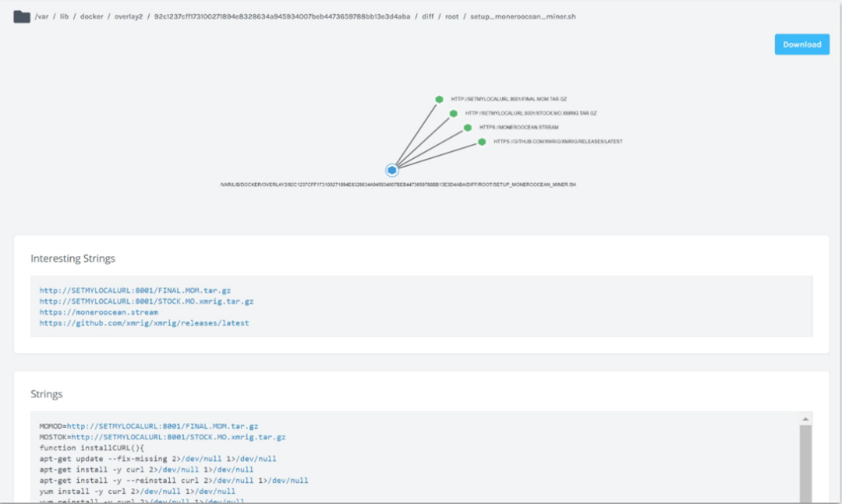Click the FINAL.MOM.TAR.GZ graph node label
Screen dimensions: 842x504
click(508, 99)
